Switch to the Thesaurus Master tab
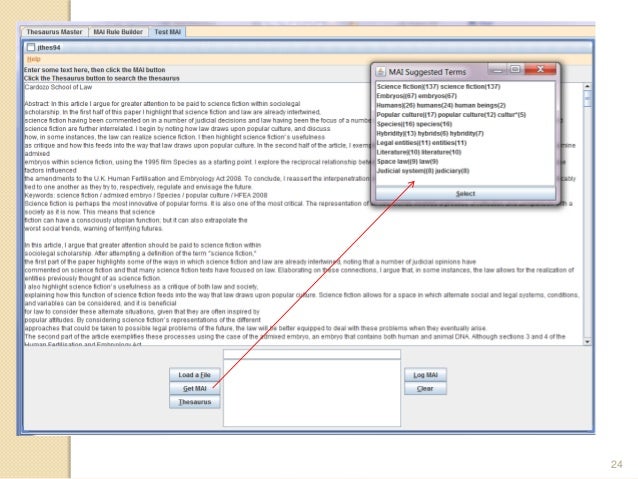The height and width of the screenshot is (479, 638). coord(55,32)
